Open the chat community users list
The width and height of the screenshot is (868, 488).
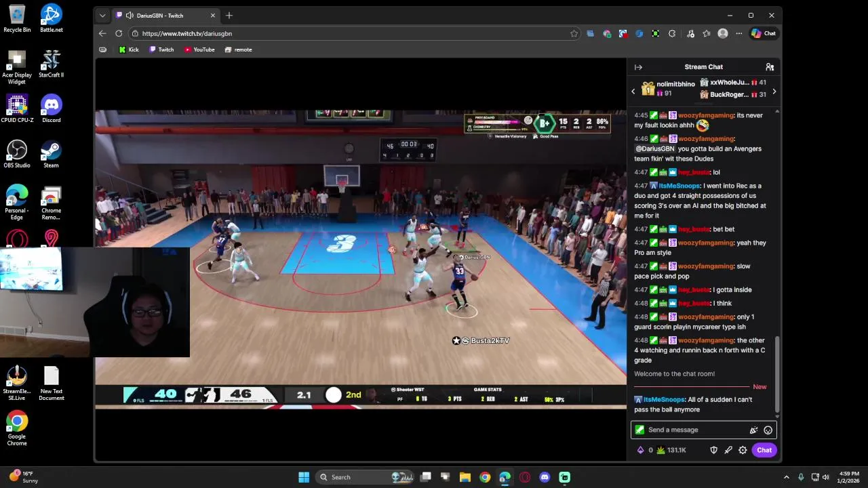[x=770, y=67]
